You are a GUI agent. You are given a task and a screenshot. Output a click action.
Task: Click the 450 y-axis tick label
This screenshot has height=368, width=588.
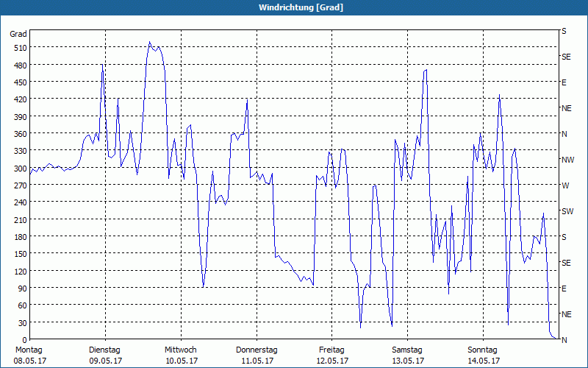(x=21, y=82)
